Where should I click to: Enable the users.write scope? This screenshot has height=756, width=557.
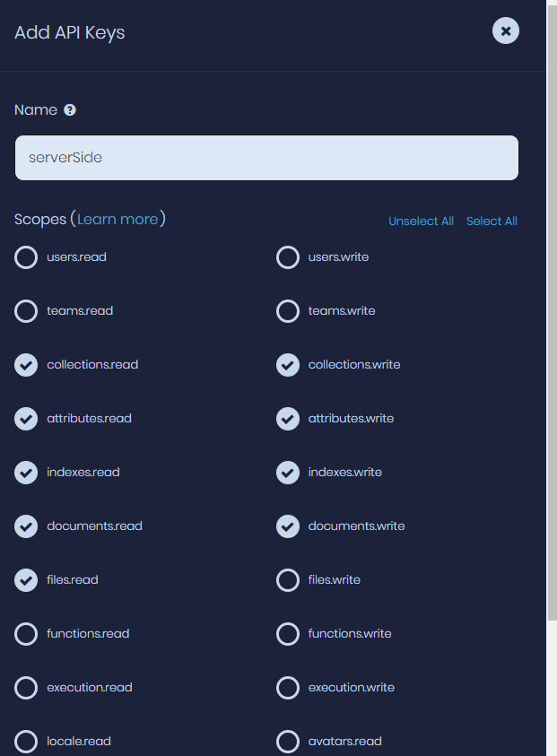(288, 257)
